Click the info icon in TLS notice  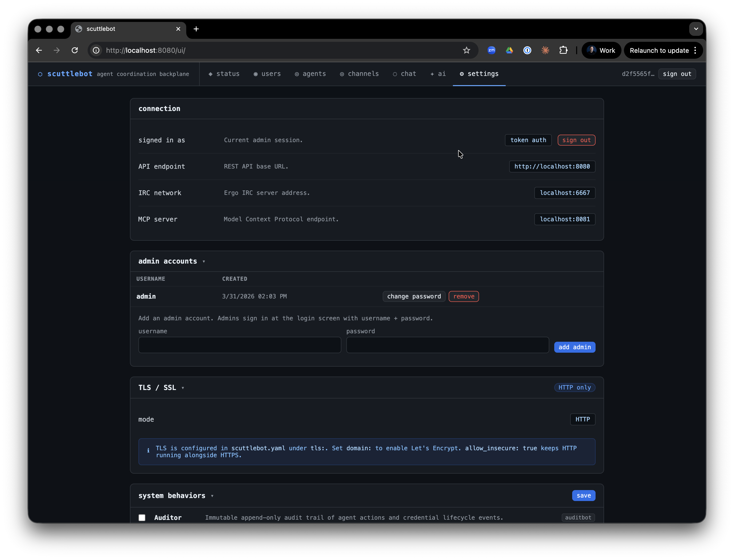tap(148, 450)
